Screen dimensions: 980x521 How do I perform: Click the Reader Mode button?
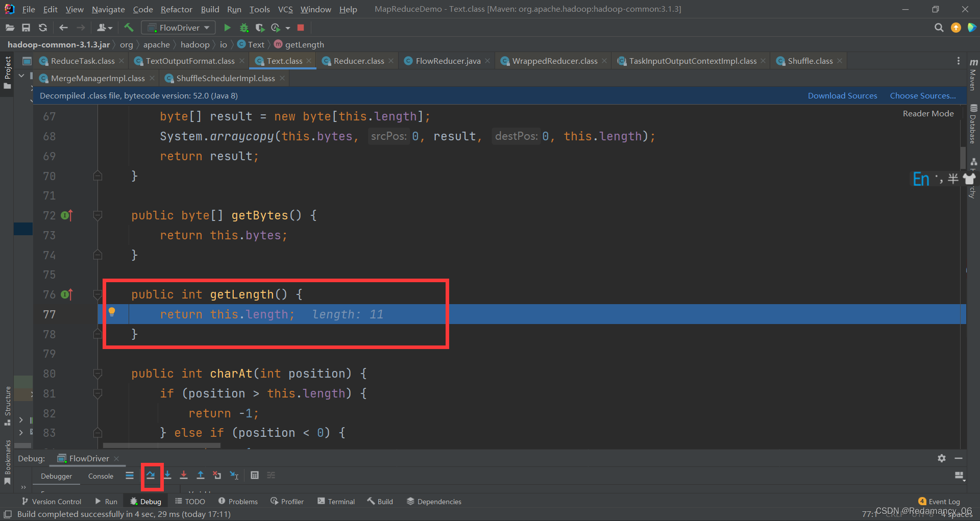pos(928,113)
